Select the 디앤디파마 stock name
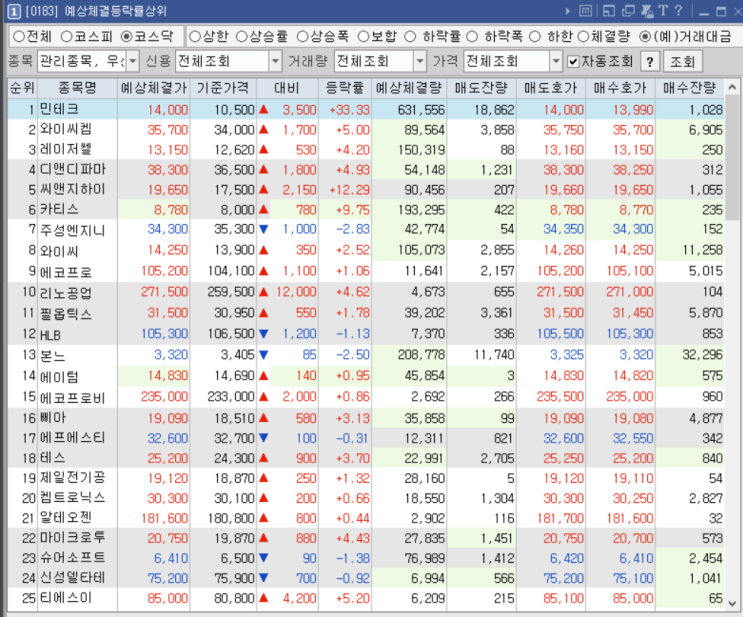This screenshot has height=617, width=743. click(73, 169)
